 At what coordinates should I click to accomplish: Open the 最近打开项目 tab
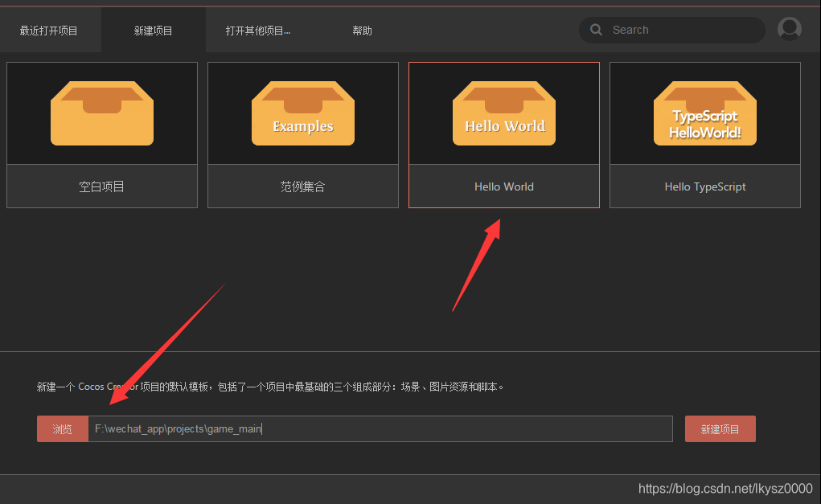pos(49,31)
